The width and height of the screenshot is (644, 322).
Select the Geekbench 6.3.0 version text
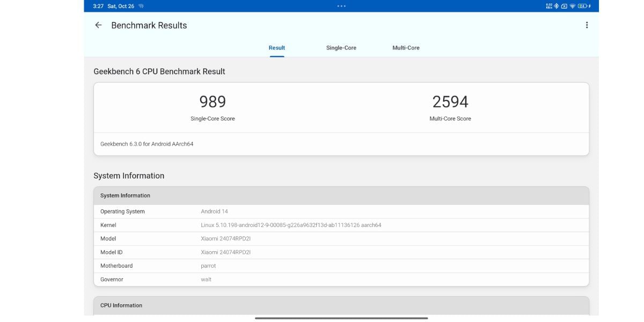(x=147, y=144)
